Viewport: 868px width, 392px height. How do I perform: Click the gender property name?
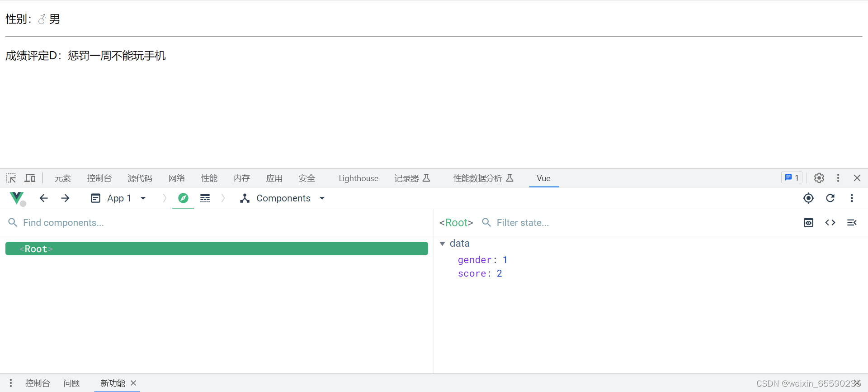point(475,260)
